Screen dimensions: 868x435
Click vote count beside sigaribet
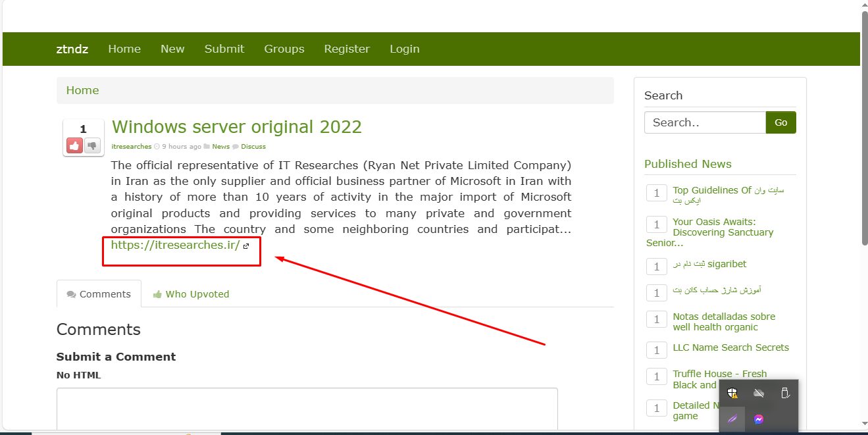(x=656, y=266)
